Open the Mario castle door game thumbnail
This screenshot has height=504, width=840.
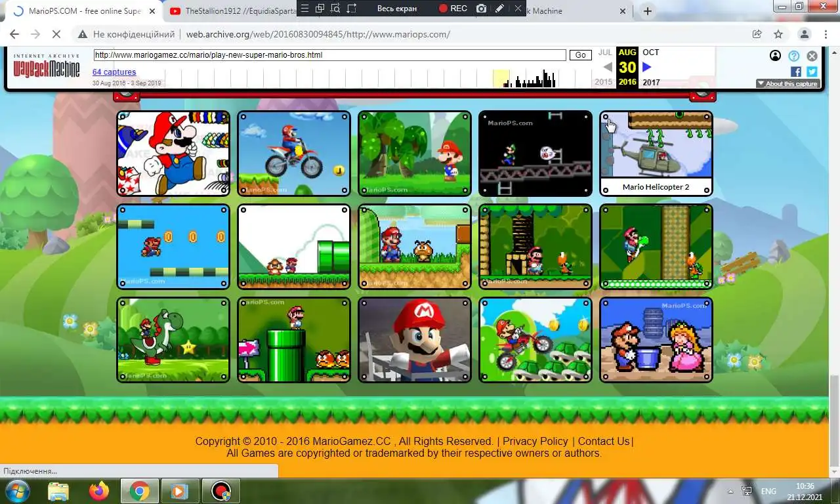(x=535, y=247)
